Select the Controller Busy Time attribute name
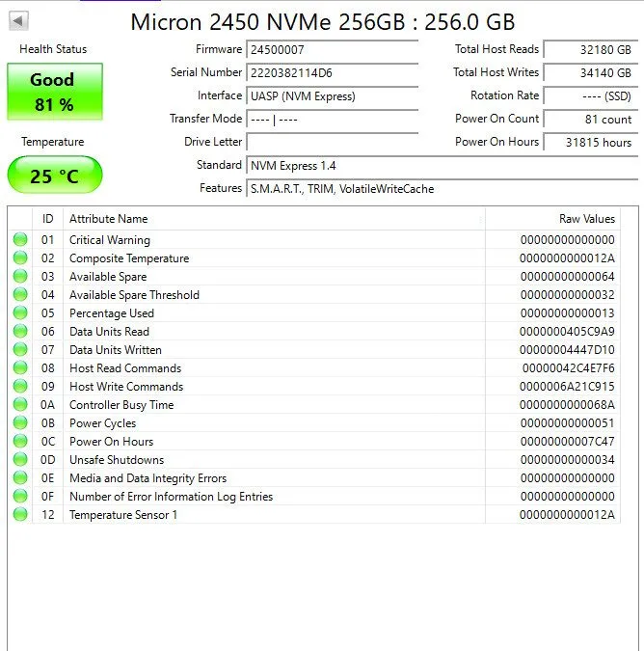 (x=121, y=405)
